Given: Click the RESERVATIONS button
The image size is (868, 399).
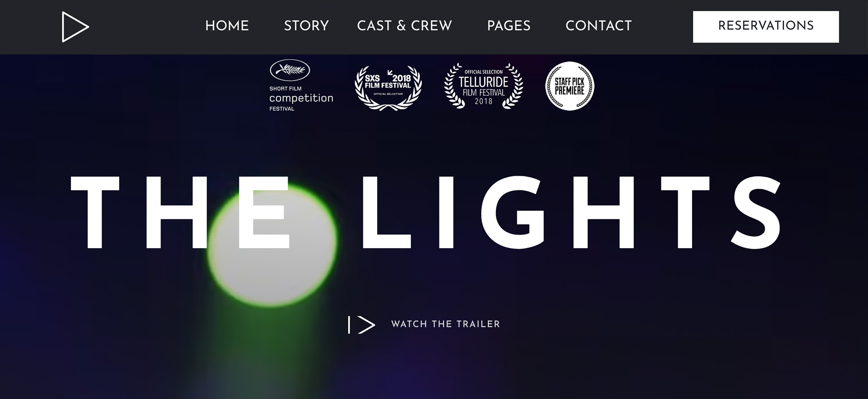Looking at the screenshot, I should pos(766,27).
